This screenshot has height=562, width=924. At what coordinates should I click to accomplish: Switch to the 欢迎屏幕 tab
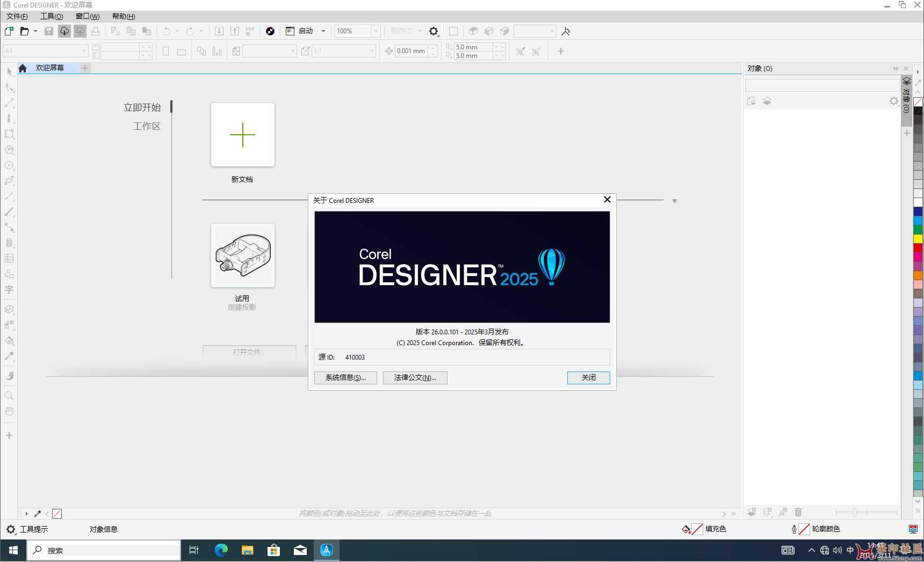[49, 68]
